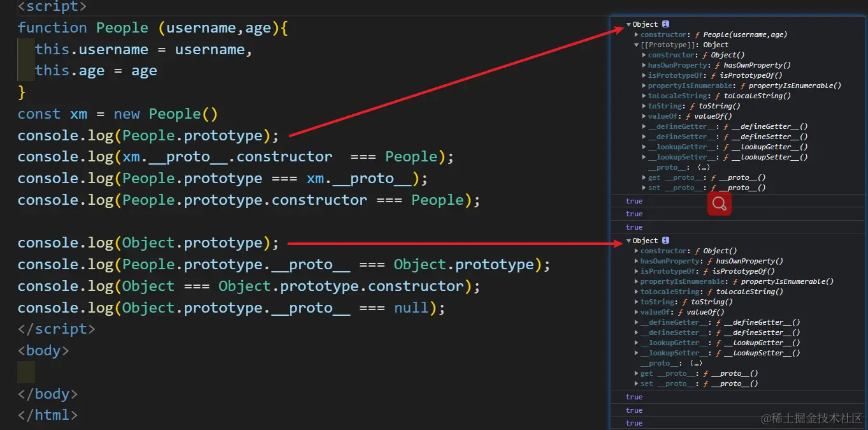Expand top-level constructor: f Object() in Object.prototype output
This screenshot has width=868, height=430.
click(637, 251)
